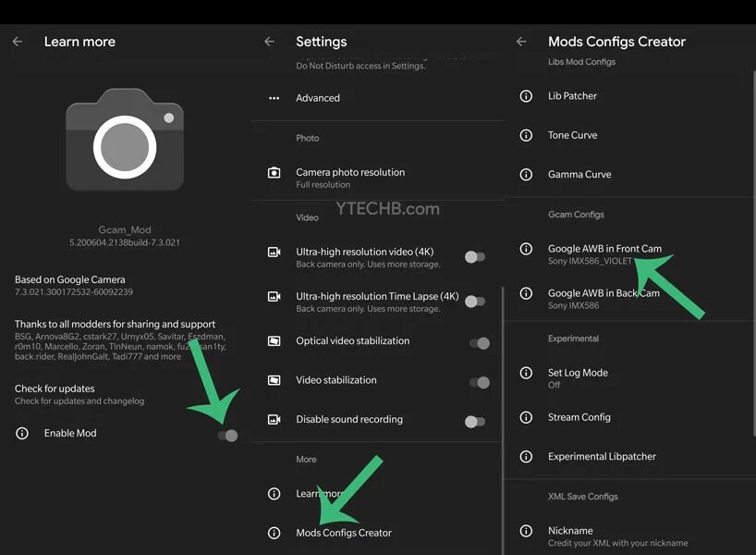756x555 pixels.
Task: Toggle Optical video stabilization switch
Action: [x=480, y=342]
